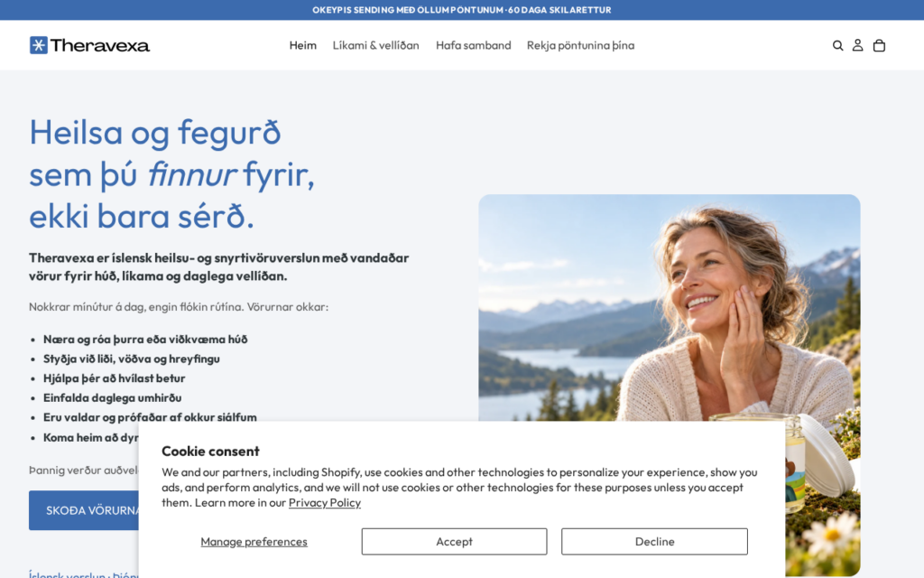This screenshot has height=578, width=924.
Task: Click the Theravexa logo
Action: pyautogui.click(x=89, y=45)
